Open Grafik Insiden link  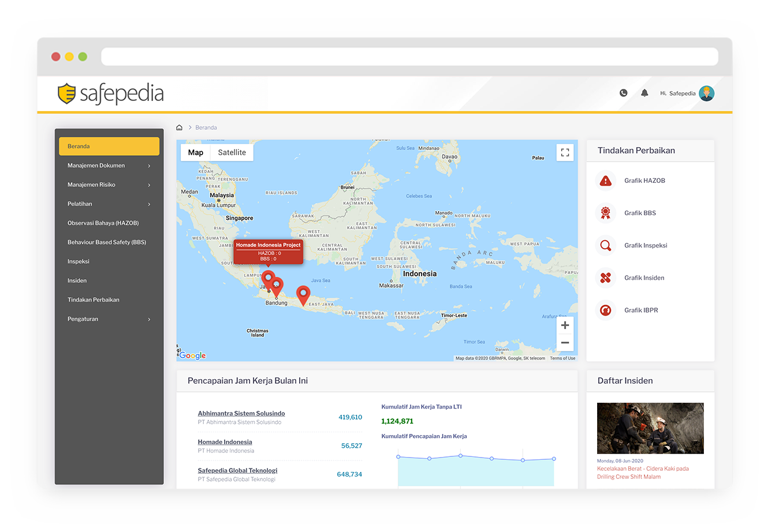(644, 278)
